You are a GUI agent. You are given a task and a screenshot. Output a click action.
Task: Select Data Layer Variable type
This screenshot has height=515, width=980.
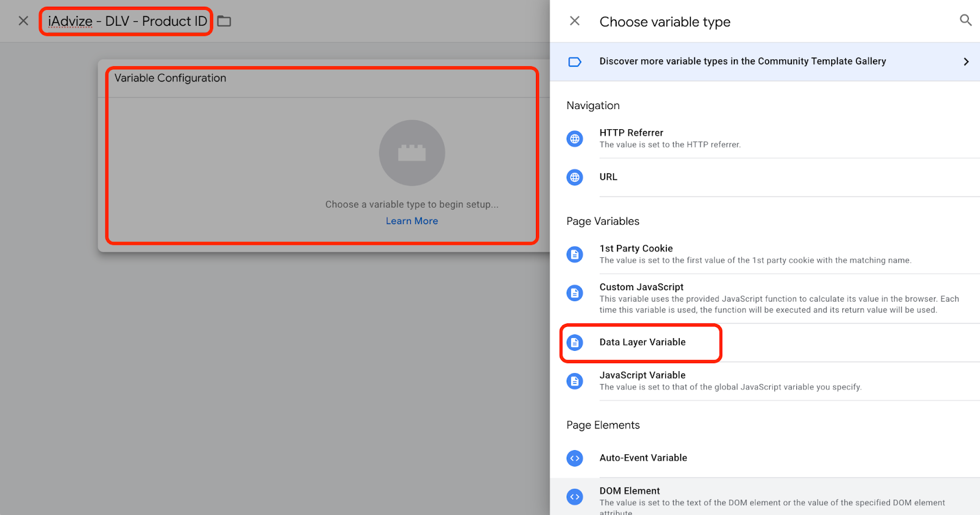[643, 342]
